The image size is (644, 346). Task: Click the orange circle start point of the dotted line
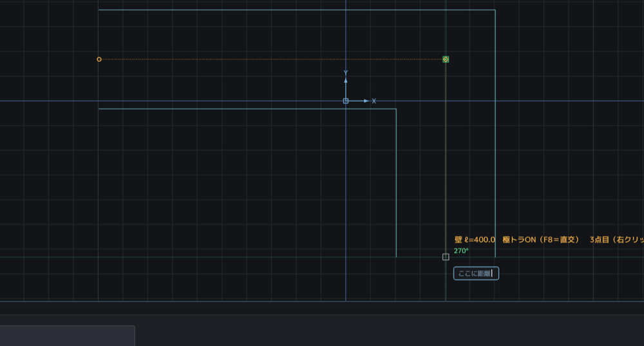99,59
